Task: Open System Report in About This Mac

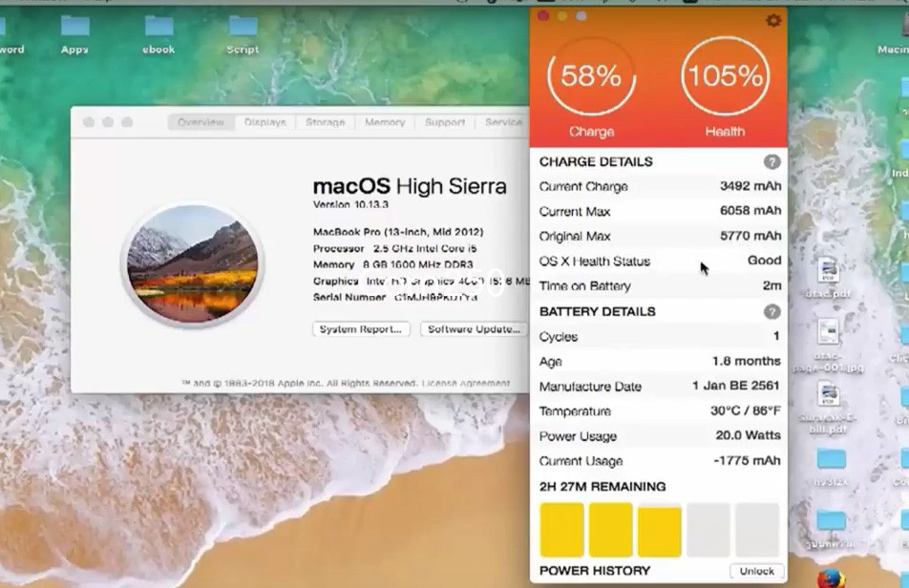Action: click(x=361, y=329)
